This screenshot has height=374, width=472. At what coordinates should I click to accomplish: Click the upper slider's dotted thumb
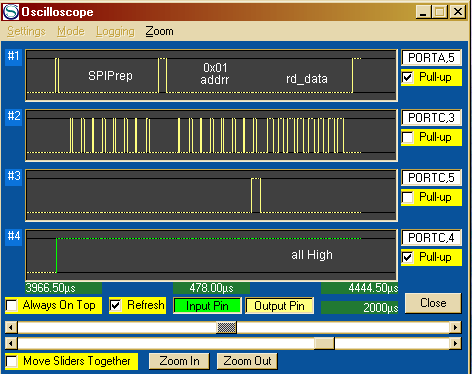[x=227, y=327]
